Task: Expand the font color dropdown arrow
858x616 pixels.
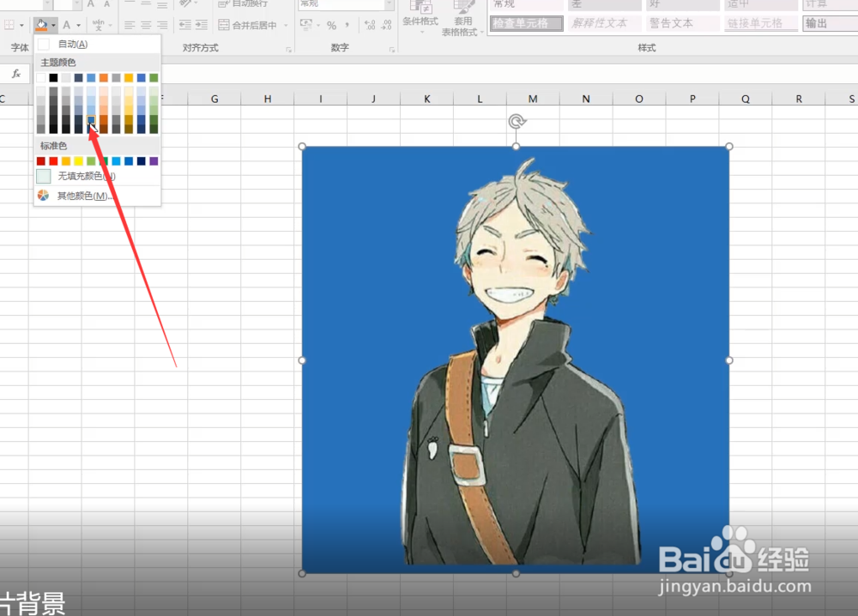Action: 79,25
